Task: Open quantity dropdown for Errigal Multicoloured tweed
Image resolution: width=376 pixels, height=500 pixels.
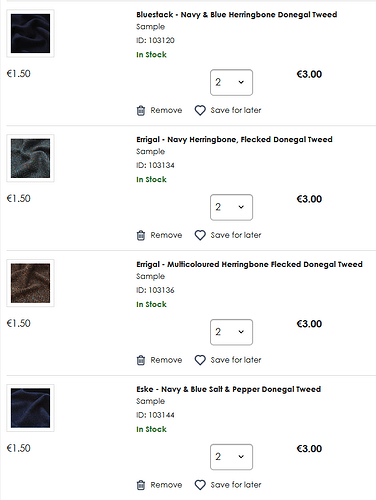Action: (231, 332)
